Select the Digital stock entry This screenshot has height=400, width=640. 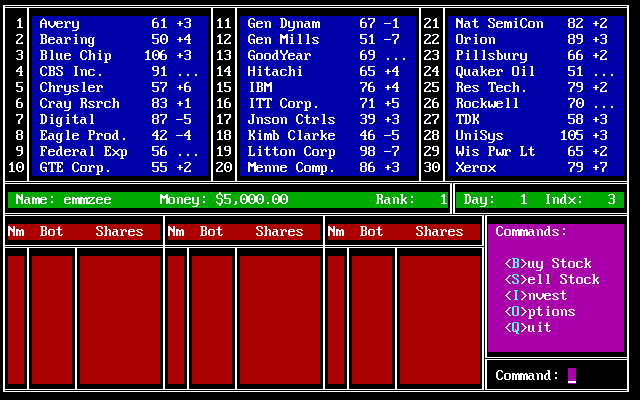click(x=120, y=119)
